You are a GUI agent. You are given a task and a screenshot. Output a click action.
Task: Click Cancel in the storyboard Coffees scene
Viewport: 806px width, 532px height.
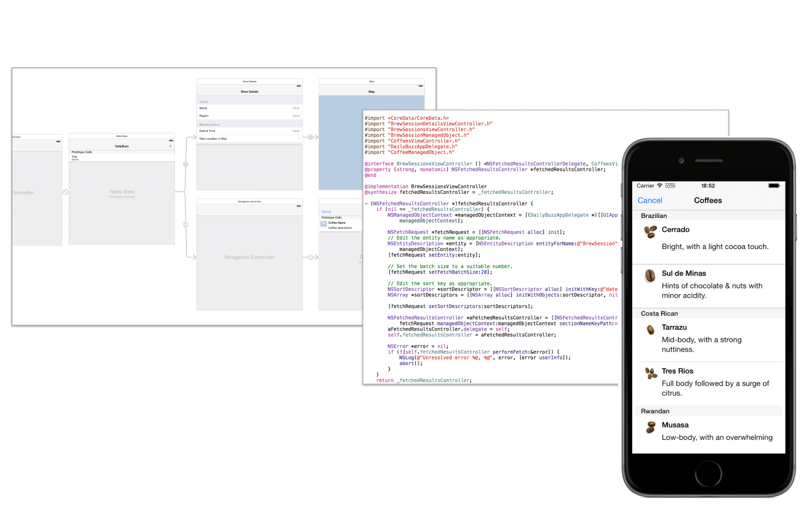click(326, 211)
